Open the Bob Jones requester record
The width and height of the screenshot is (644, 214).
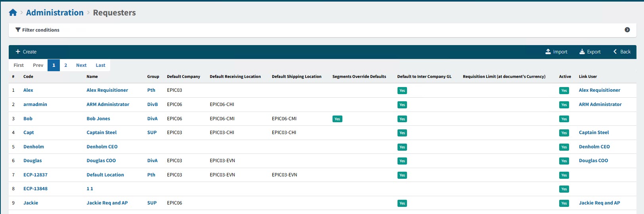coord(98,119)
